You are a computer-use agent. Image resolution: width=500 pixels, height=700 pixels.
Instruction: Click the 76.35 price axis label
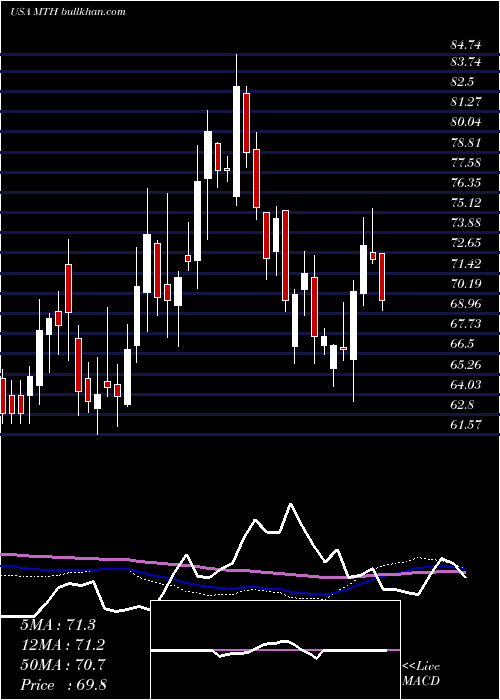(466, 183)
